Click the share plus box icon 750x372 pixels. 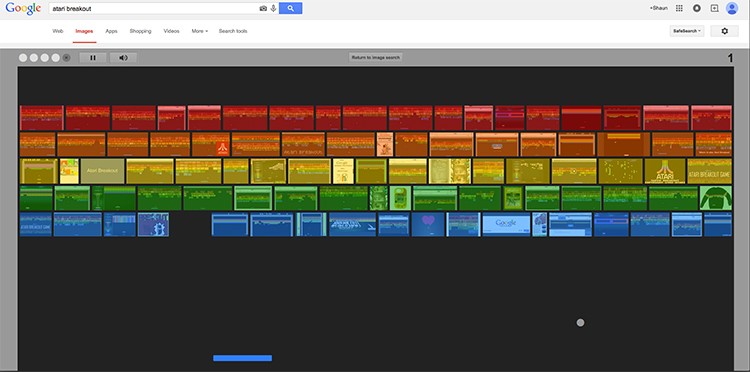(x=715, y=8)
